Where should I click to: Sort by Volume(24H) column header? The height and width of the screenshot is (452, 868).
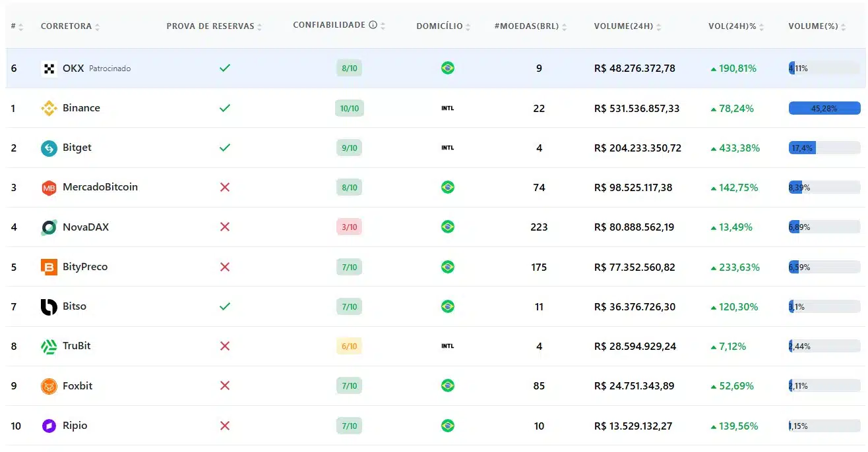click(627, 26)
